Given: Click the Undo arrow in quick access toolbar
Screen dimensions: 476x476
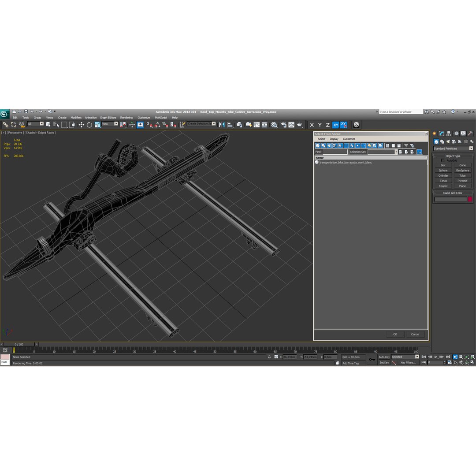Looking at the screenshot, I should (32, 112).
